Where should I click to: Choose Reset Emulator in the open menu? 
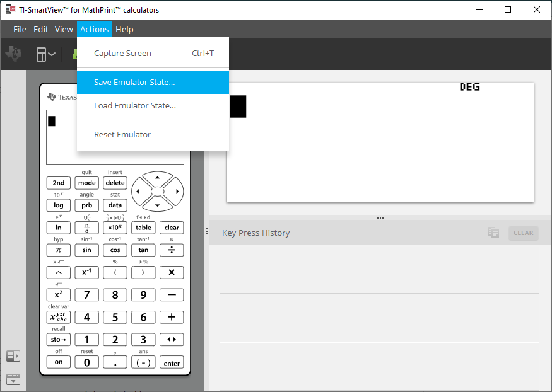(122, 134)
